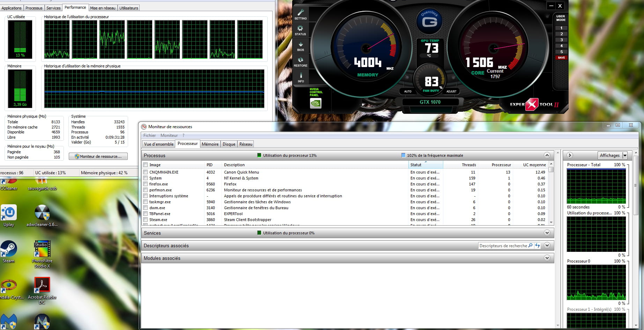Screen dimensions: 644x330
Task: Collapse the Processus section chevron
Action: [547, 155]
